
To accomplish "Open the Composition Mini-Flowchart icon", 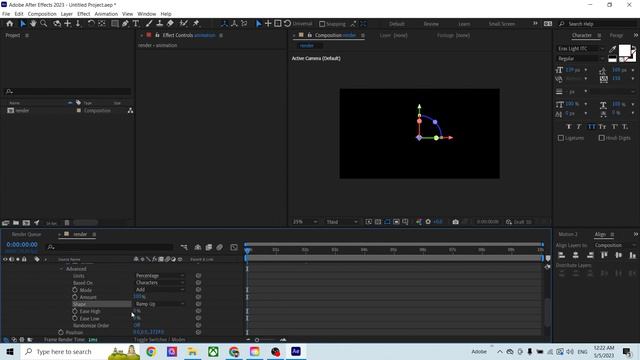I will [184, 247].
